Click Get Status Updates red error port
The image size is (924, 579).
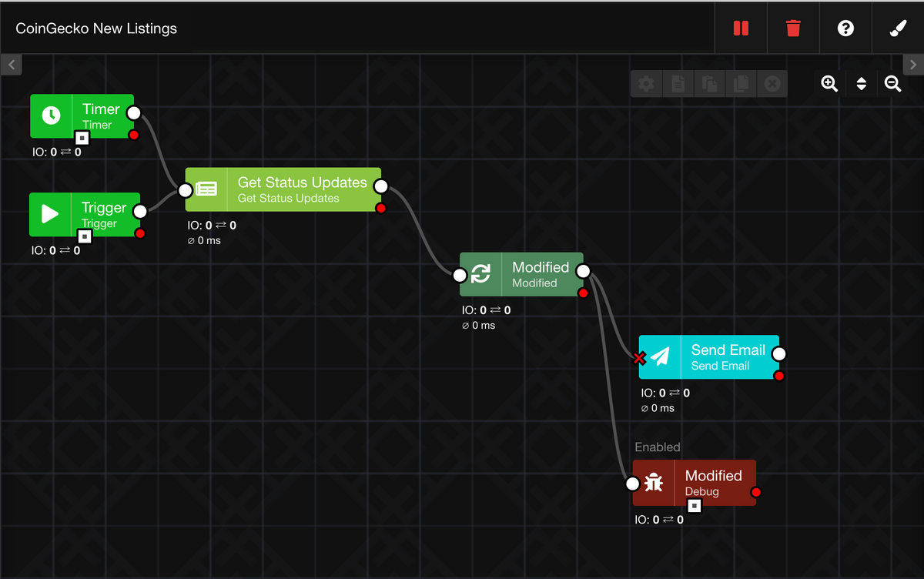click(380, 208)
